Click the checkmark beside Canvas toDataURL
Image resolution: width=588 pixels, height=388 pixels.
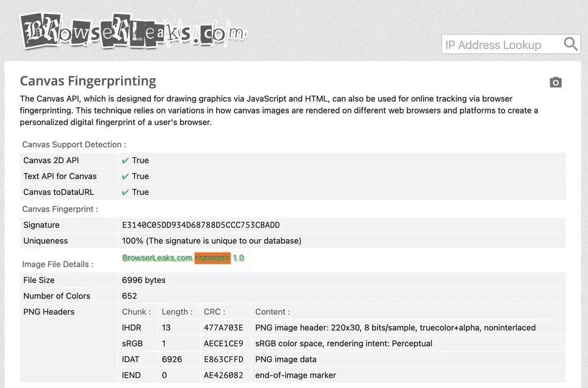pos(126,192)
